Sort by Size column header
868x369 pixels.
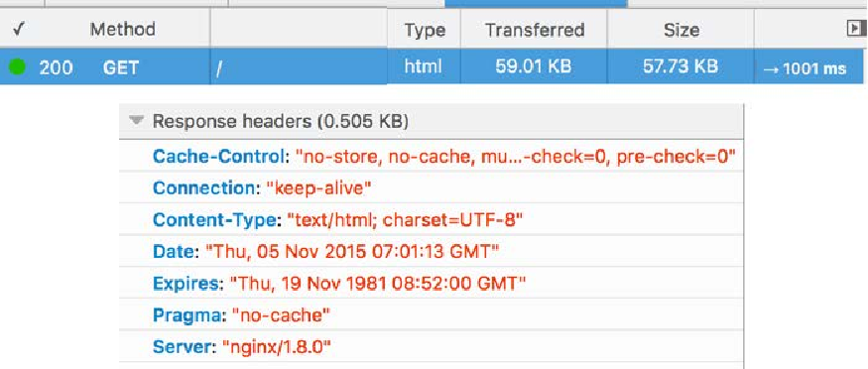[681, 30]
